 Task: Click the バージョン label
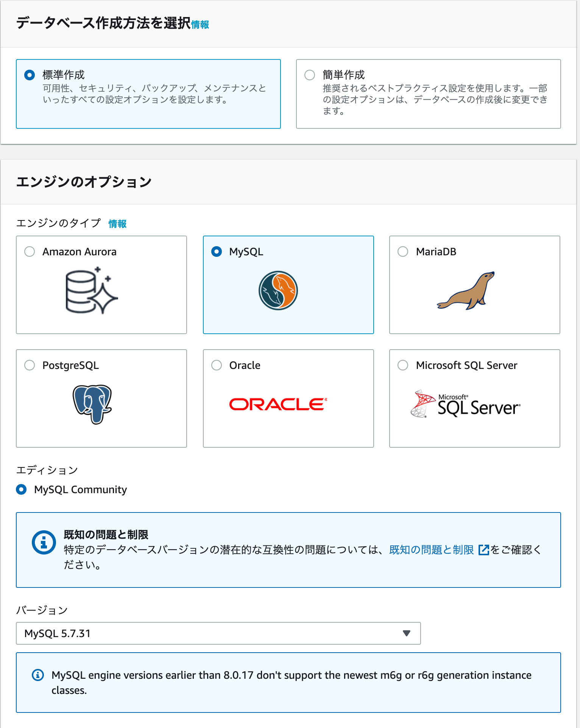coord(42,610)
